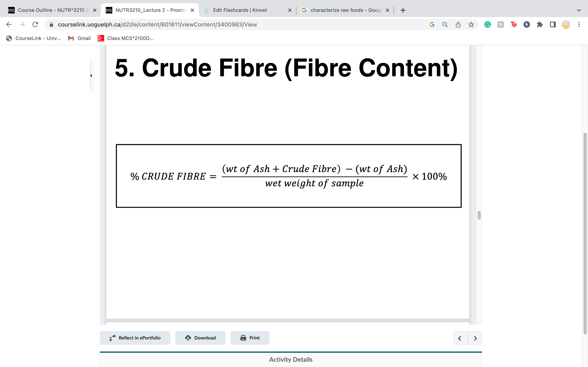Open search with the magnifier icon
The height and width of the screenshot is (367, 588).
pos(445,24)
